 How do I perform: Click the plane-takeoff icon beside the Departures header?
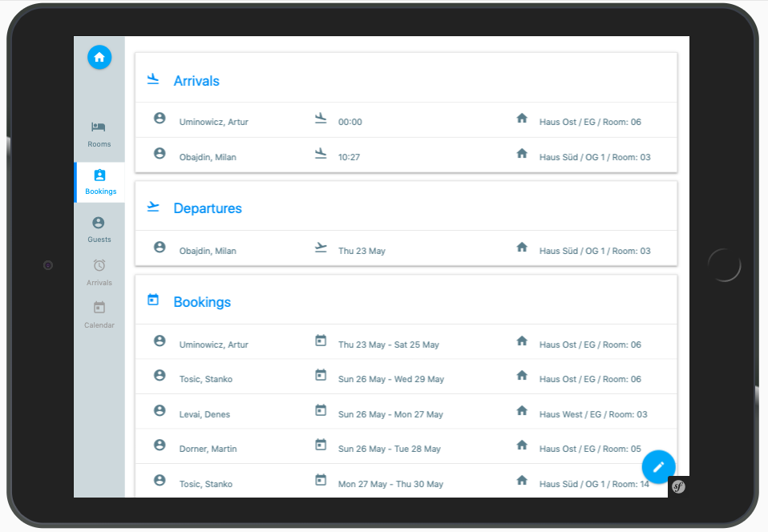click(153, 206)
